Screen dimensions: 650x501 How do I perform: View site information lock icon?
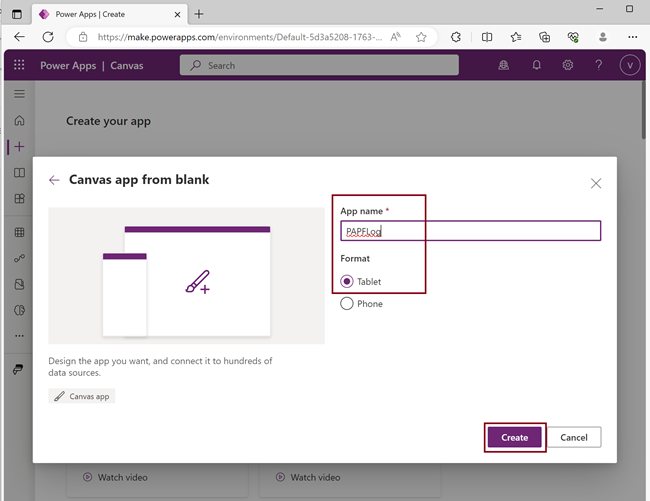(83, 37)
